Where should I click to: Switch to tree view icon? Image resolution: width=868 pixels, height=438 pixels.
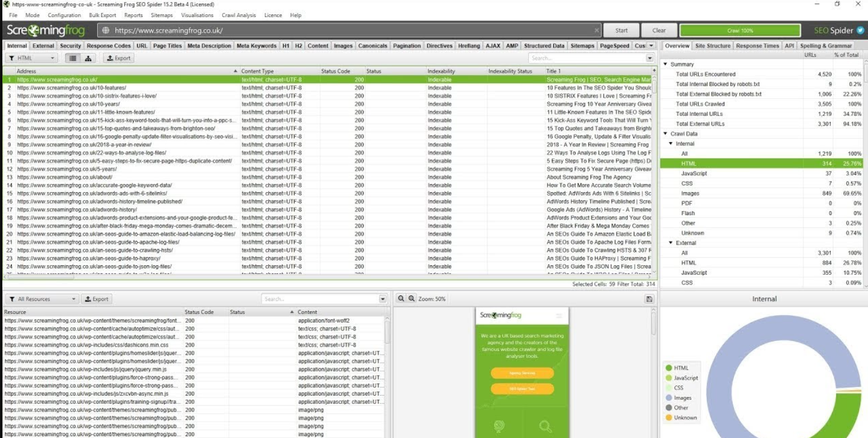(88, 58)
